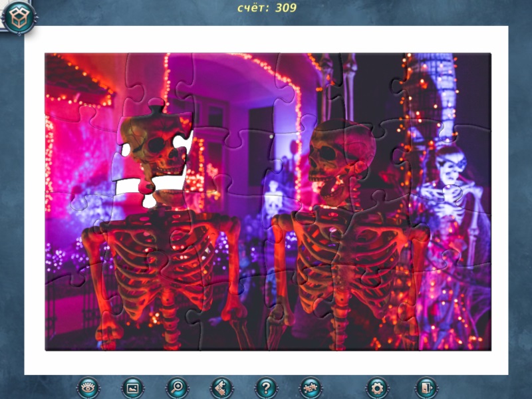Select the misplaced left skull puzzle piece
Screen dimensions: 532x399
coord(157,146)
